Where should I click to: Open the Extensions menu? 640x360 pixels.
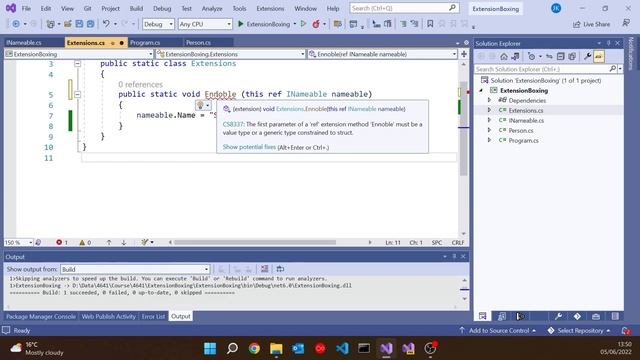[270, 9]
